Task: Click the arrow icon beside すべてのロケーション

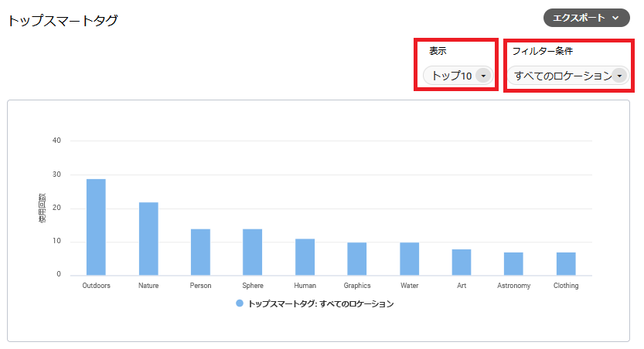Action: (x=619, y=76)
